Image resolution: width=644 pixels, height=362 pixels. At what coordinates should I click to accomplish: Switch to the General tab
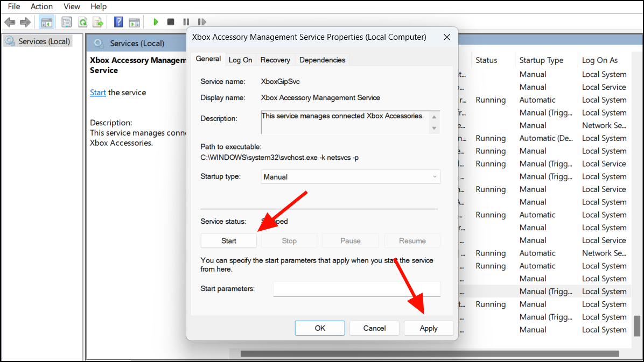(208, 59)
